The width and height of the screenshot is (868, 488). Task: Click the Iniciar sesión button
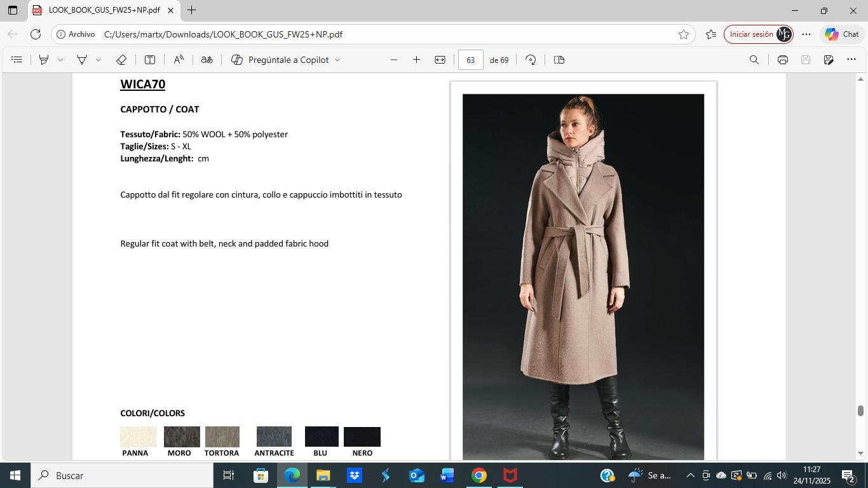pos(751,34)
